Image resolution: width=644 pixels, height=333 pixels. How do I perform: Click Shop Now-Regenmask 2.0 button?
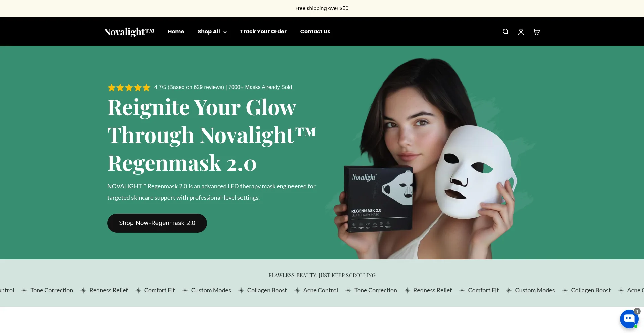pyautogui.click(x=157, y=223)
